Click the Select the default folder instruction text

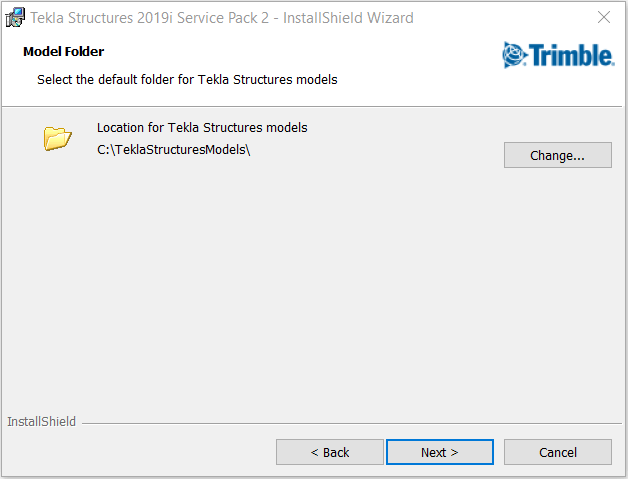click(x=187, y=79)
